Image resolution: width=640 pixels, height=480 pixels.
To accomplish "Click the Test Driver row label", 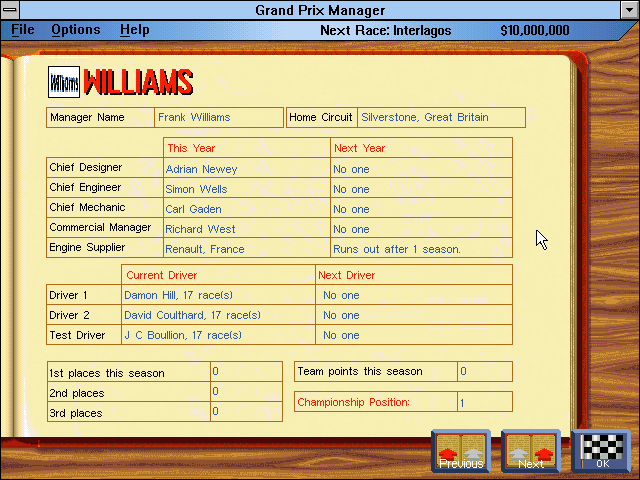I will (77, 335).
